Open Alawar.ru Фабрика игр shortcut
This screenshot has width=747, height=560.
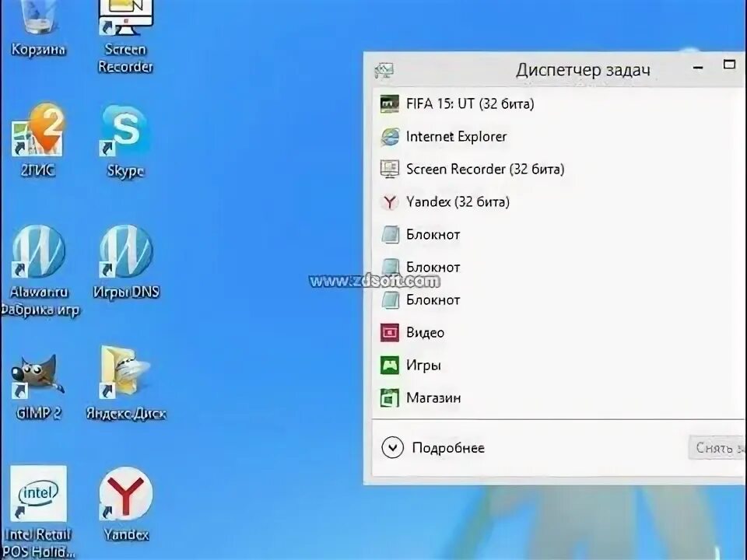[x=39, y=271]
